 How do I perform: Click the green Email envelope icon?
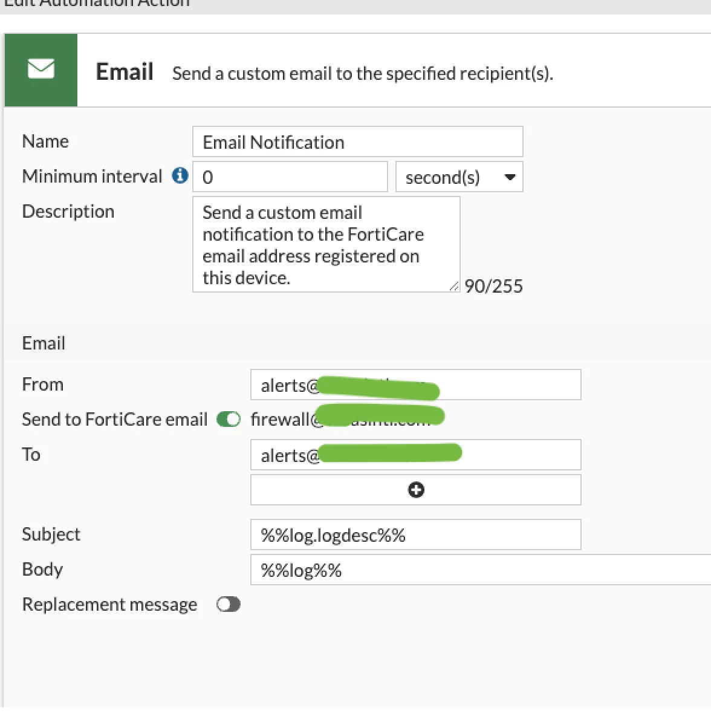(x=41, y=70)
